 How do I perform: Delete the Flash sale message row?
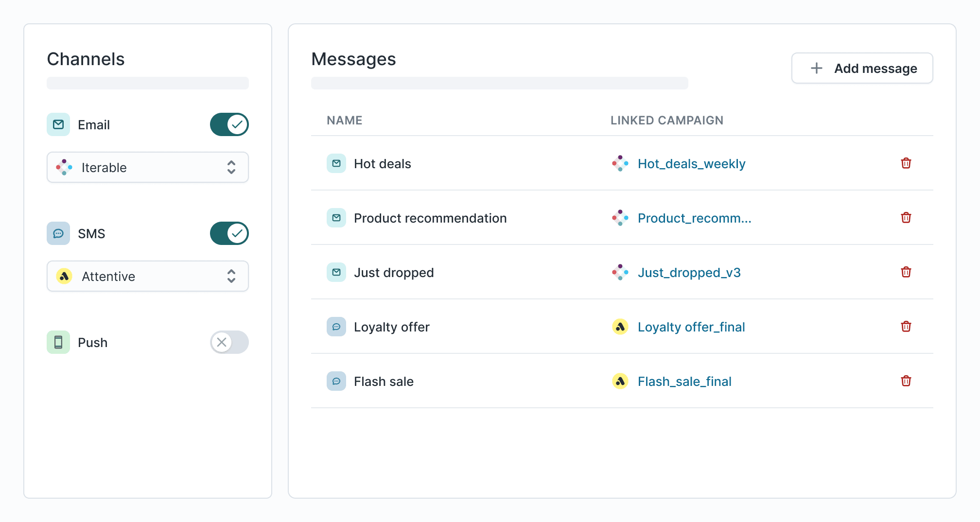pos(906,381)
